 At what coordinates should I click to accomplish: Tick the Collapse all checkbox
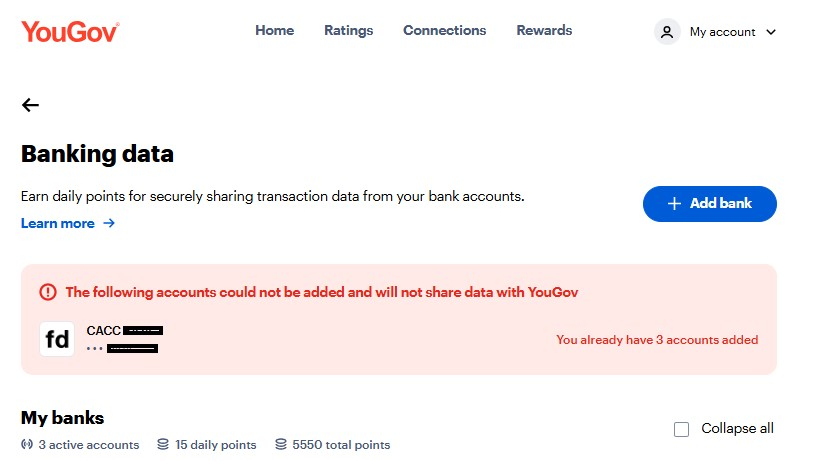pyautogui.click(x=682, y=429)
